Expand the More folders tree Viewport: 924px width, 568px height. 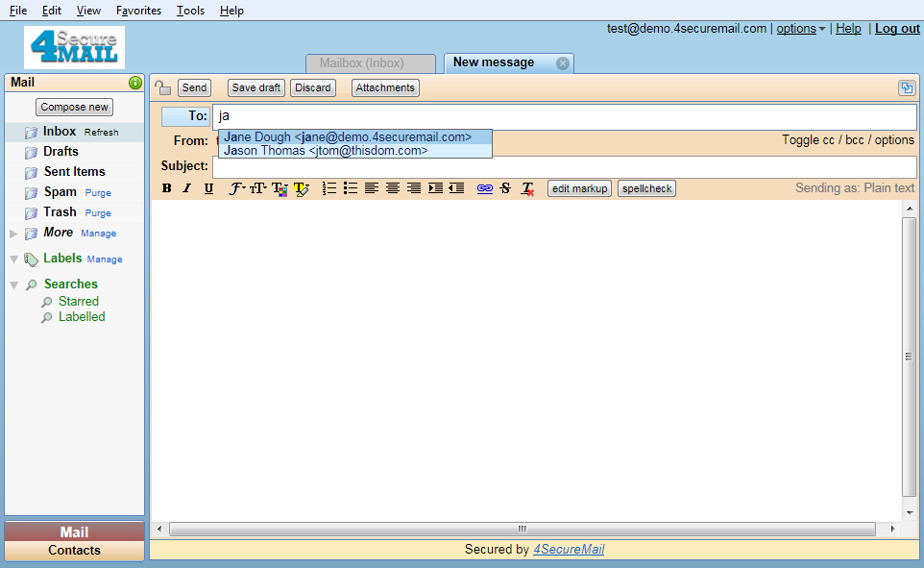(x=13, y=234)
